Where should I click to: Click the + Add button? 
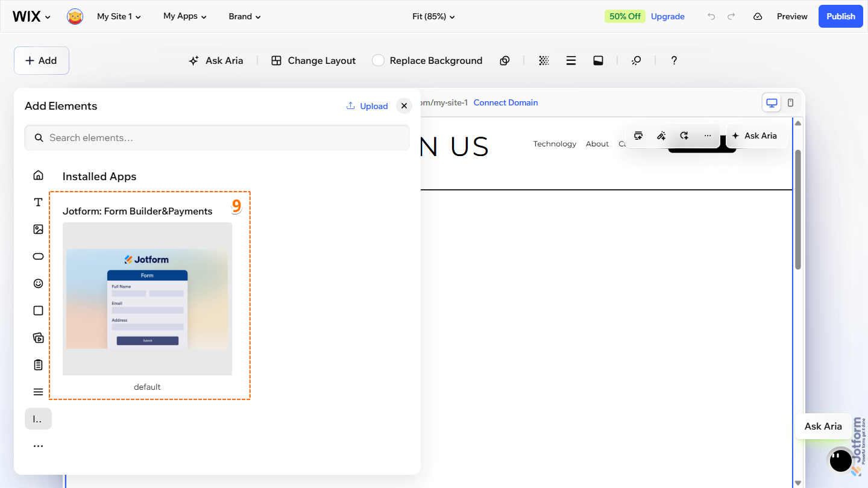click(x=42, y=60)
